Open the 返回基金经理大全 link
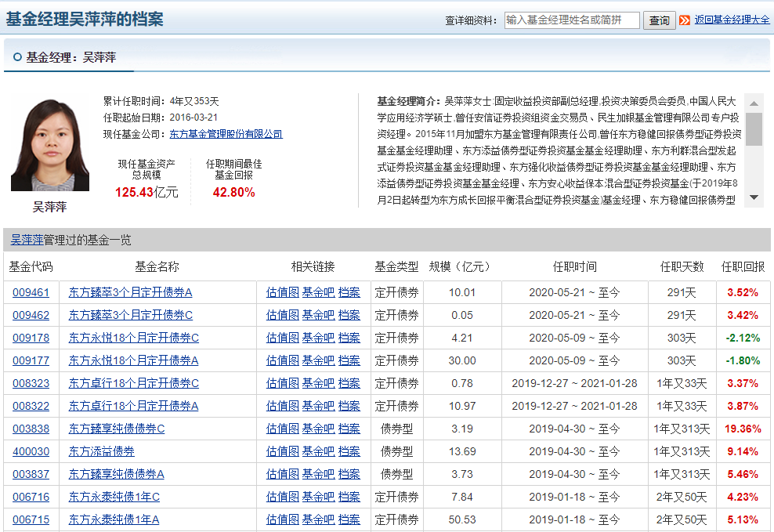 click(x=732, y=20)
